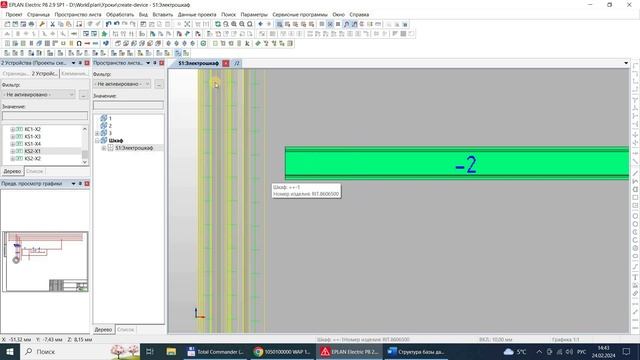Open the Проект menu

click(14, 14)
